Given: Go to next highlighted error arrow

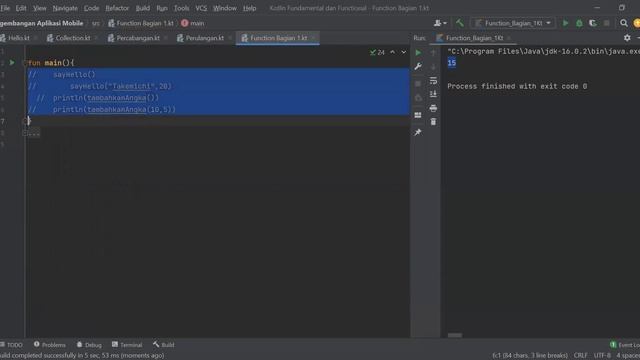Looking at the screenshot, I should click(x=404, y=52).
